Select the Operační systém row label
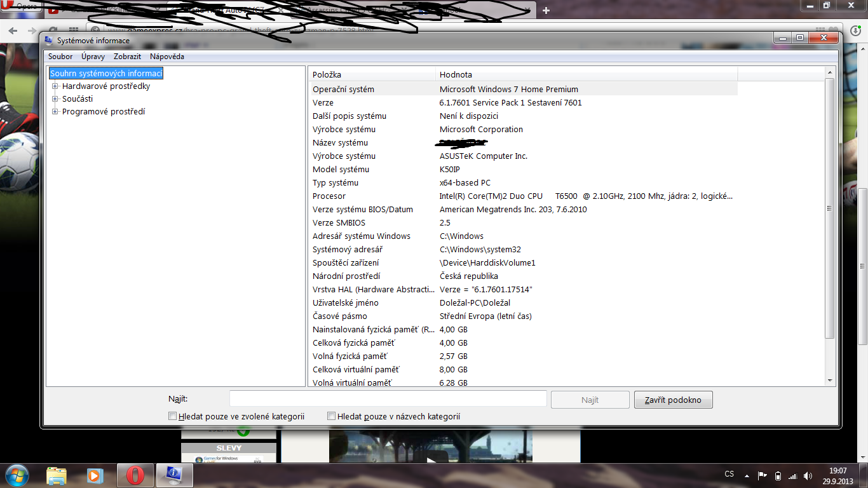This screenshot has width=868, height=488. (x=343, y=90)
